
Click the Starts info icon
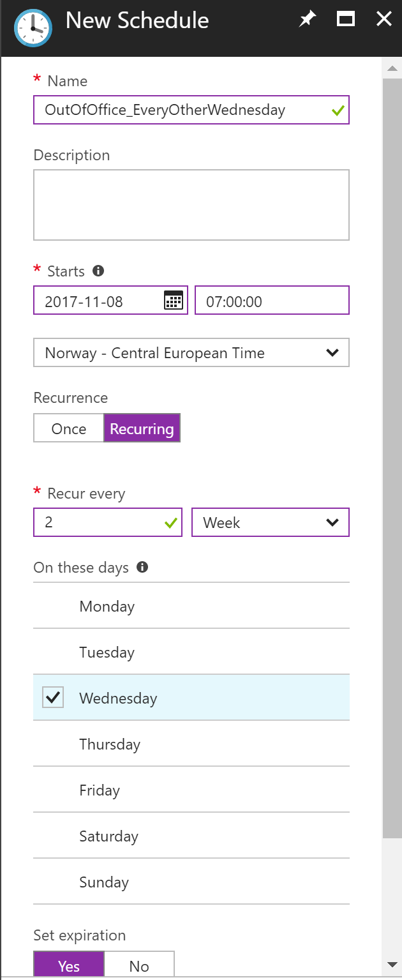click(x=98, y=271)
